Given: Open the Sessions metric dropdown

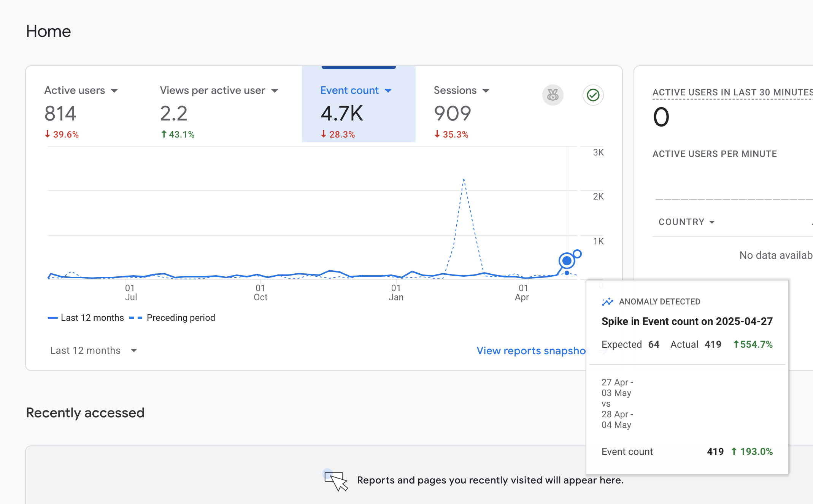Looking at the screenshot, I should (486, 91).
